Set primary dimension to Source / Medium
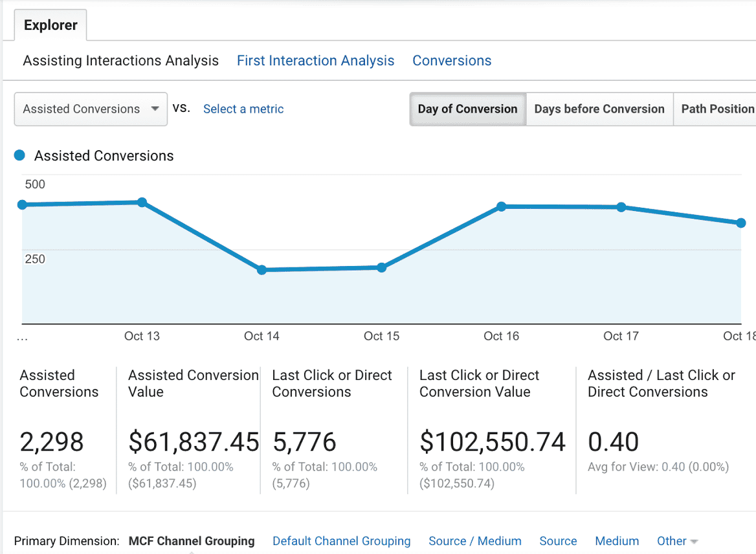 (x=474, y=541)
